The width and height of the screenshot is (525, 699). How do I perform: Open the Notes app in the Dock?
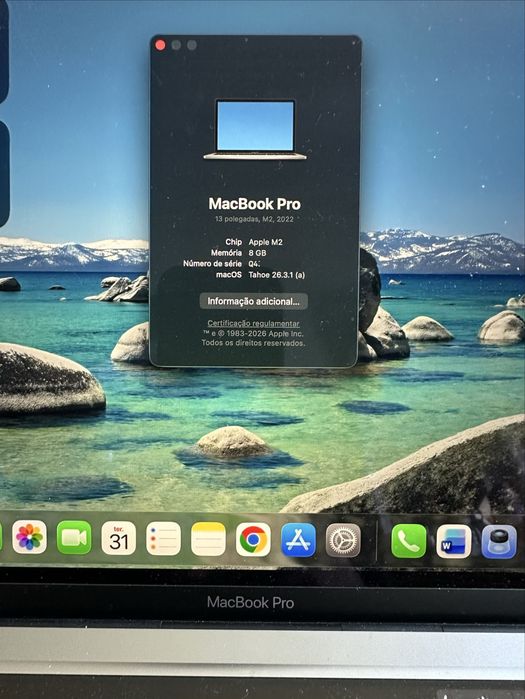click(209, 539)
